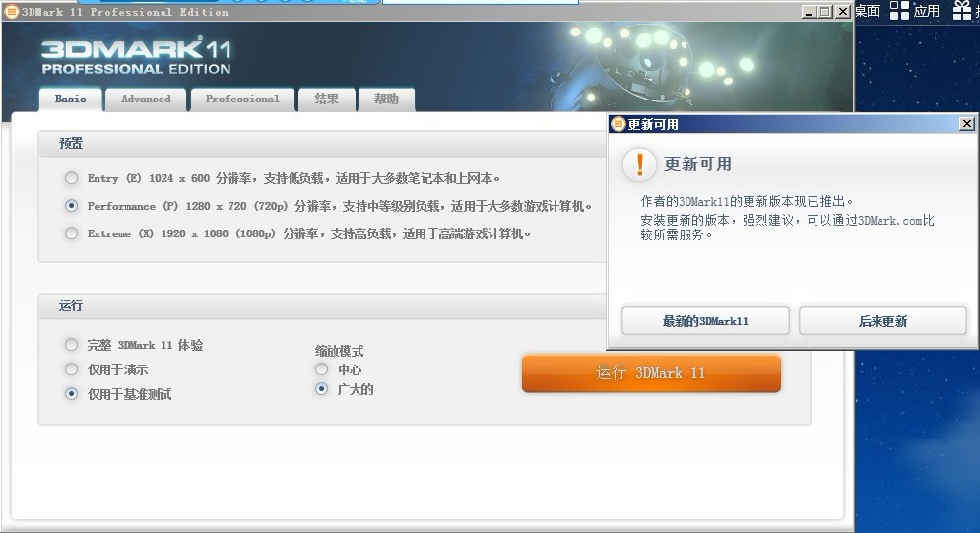
Task: Click the 最新的3DMark11 button
Action: 705,321
